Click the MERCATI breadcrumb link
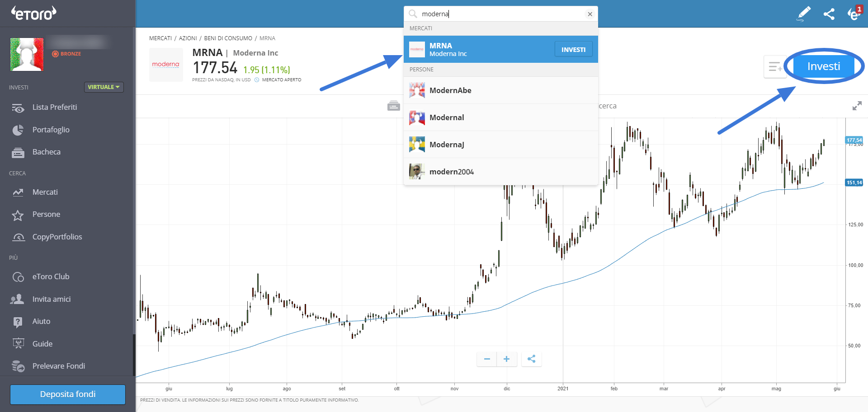The image size is (868, 412). click(160, 38)
